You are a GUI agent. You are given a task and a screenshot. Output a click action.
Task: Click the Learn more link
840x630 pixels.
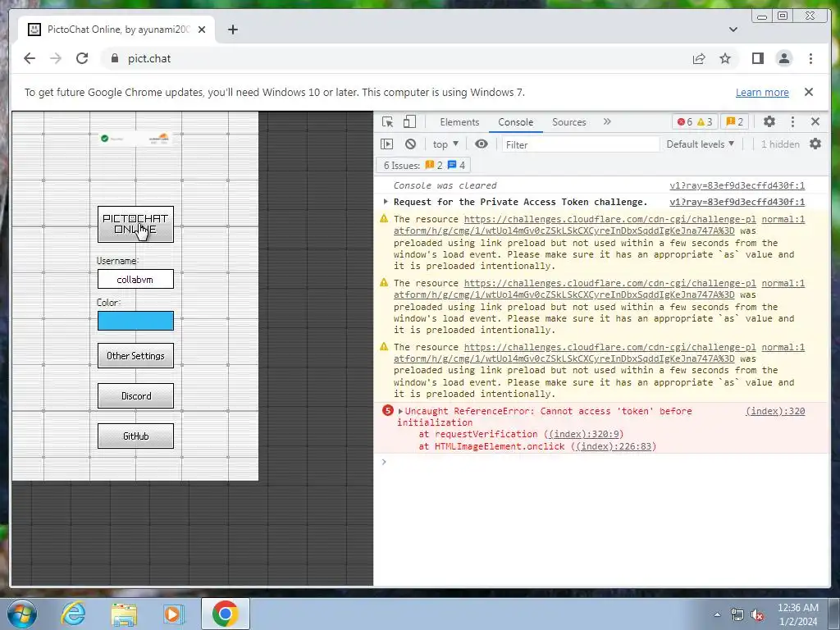point(762,92)
